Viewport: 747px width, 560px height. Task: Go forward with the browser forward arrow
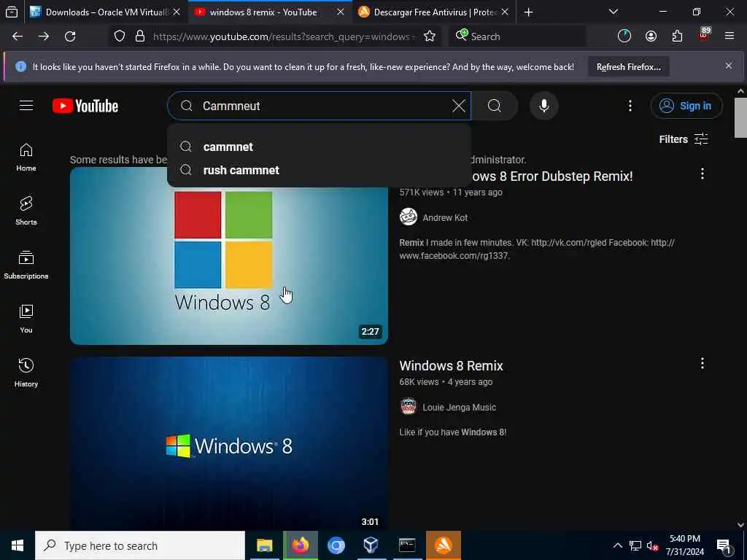pos(44,36)
